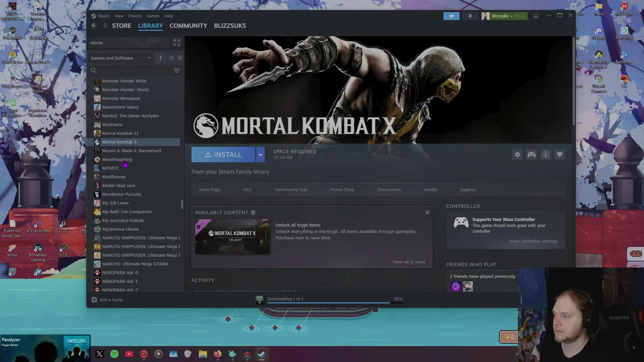
Task: Open View controller settings link
Action: coord(534,241)
